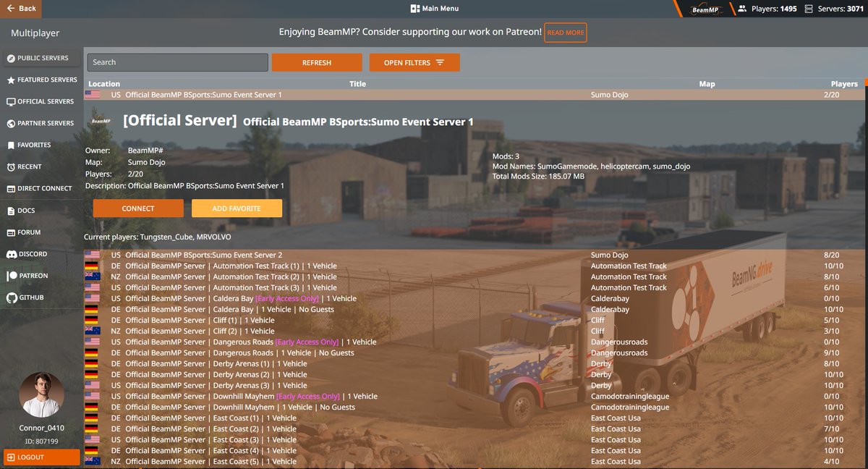This screenshot has height=469, width=868.
Task: Select the East Coast (2) server
Action: point(474,428)
